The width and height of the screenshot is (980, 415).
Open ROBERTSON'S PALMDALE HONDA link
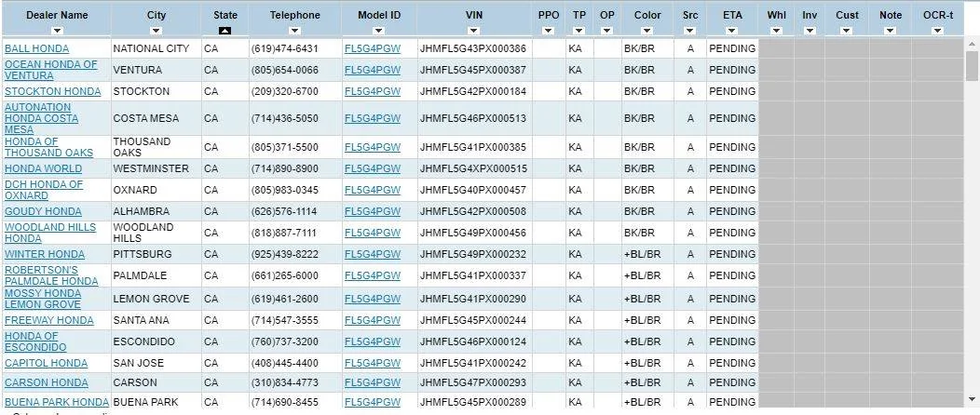(51, 275)
